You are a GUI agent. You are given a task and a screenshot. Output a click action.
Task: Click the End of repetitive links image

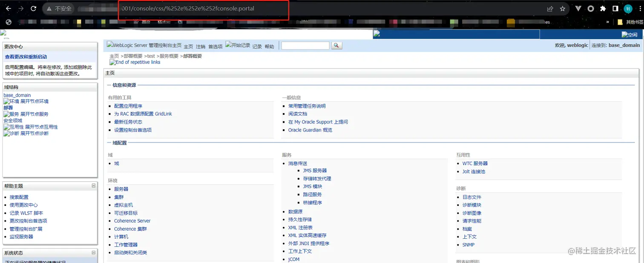tap(135, 62)
